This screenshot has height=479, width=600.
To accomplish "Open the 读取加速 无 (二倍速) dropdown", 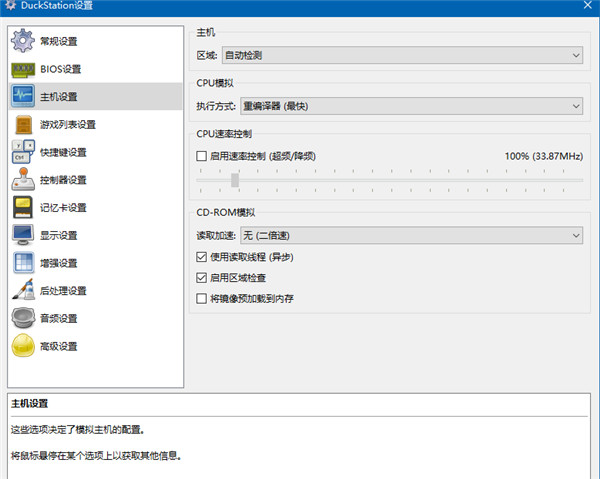I will 410,235.
